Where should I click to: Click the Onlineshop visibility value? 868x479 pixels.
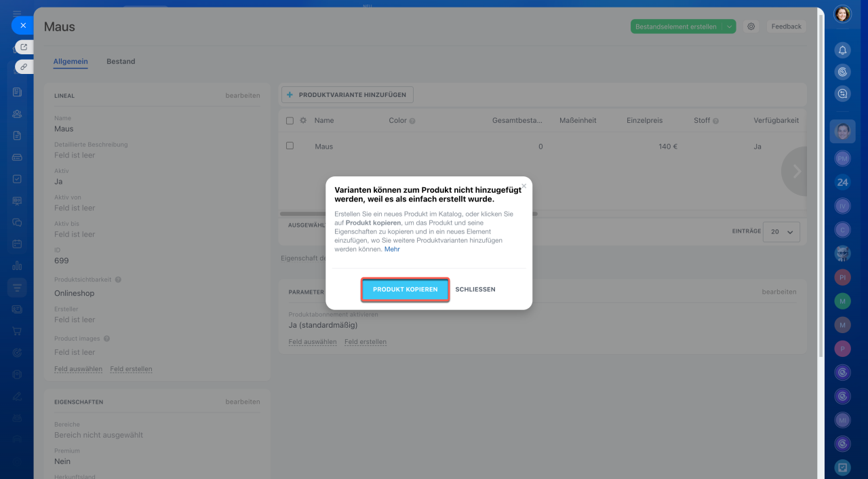[x=75, y=293]
